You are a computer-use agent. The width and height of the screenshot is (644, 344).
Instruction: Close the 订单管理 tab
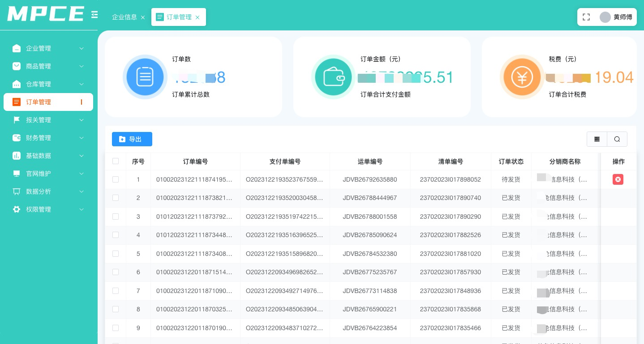(197, 17)
